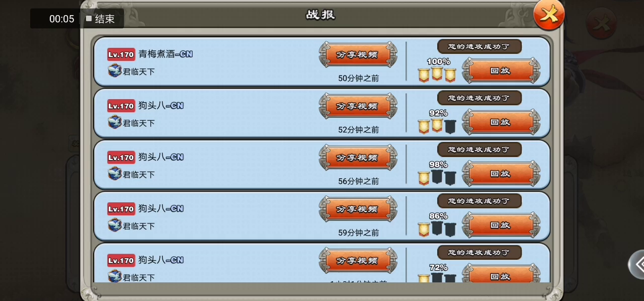Share video of the 59分钟之前 battle

click(x=358, y=209)
